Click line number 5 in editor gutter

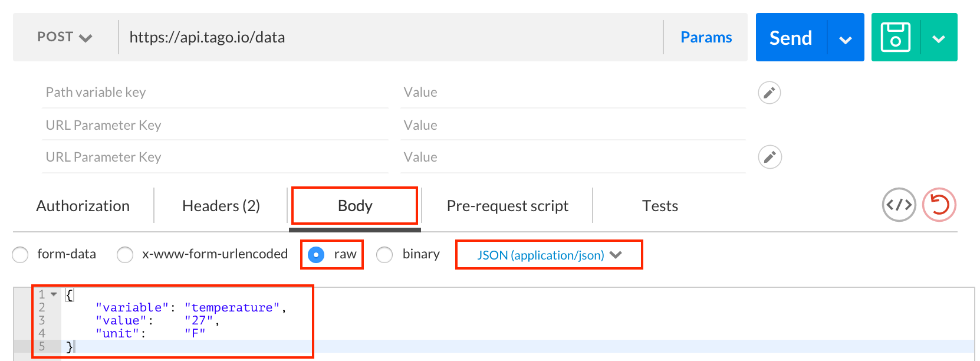coord(42,346)
